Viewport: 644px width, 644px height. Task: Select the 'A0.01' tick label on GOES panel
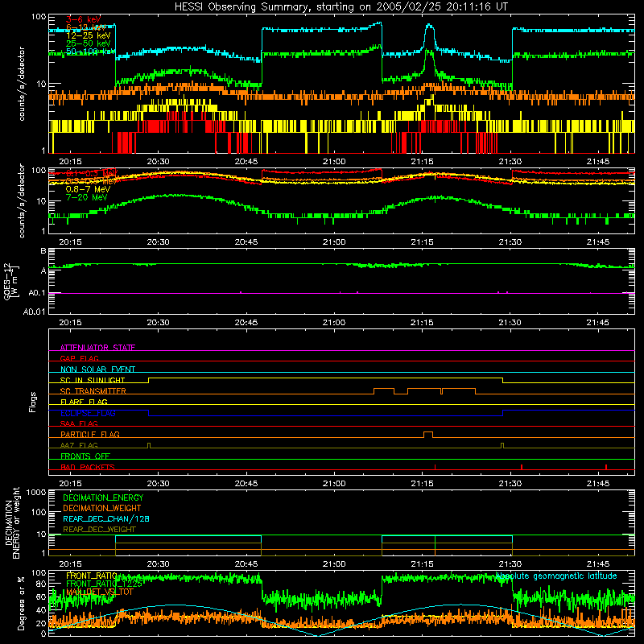(x=34, y=312)
